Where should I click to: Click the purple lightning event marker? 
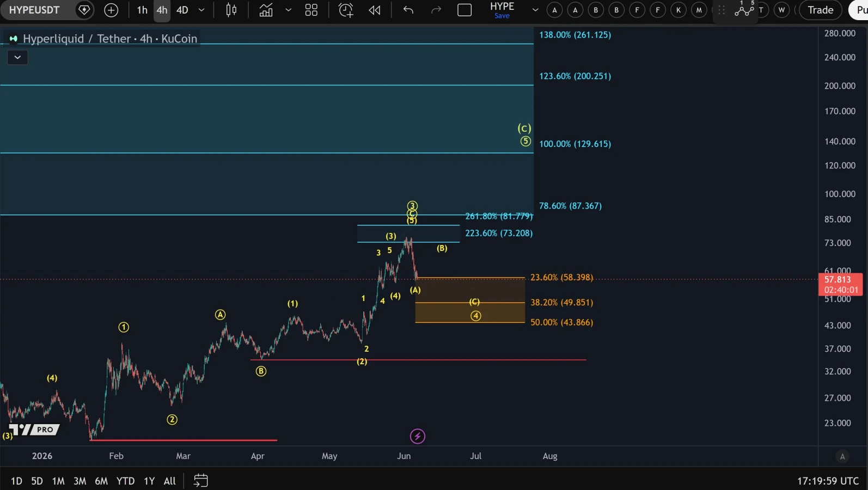point(418,436)
